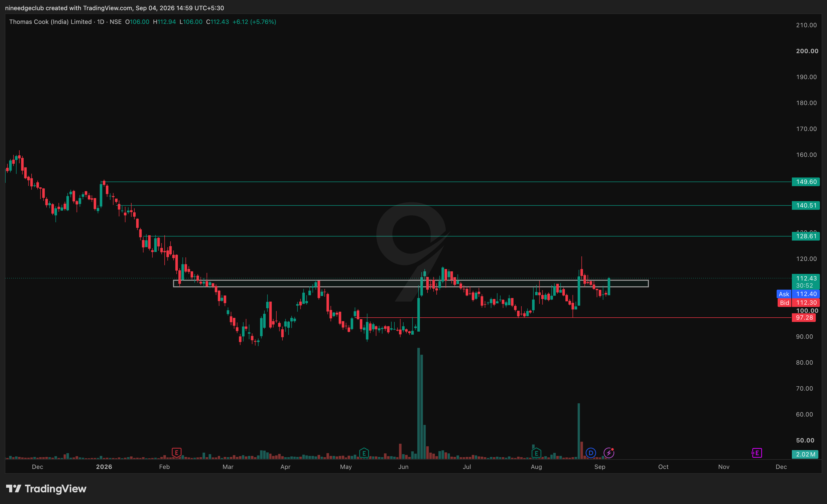Select the red 97.28 price level label

[x=804, y=318]
